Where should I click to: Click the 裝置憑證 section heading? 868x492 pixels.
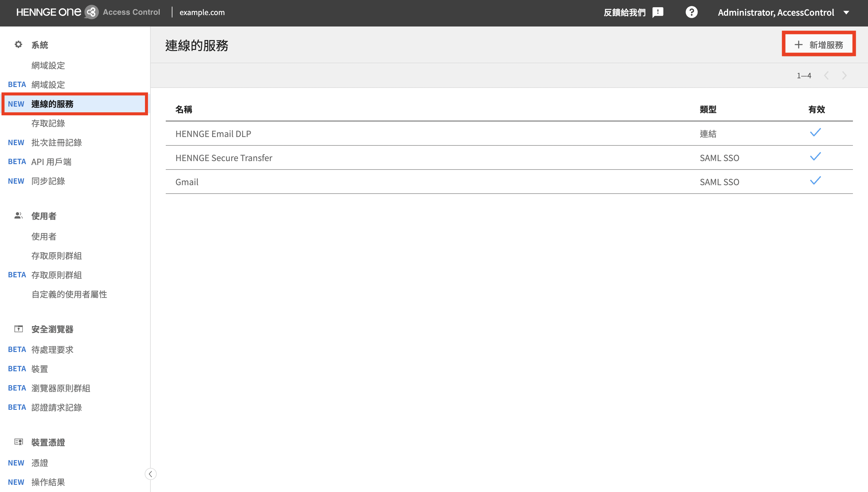pyautogui.click(x=48, y=442)
